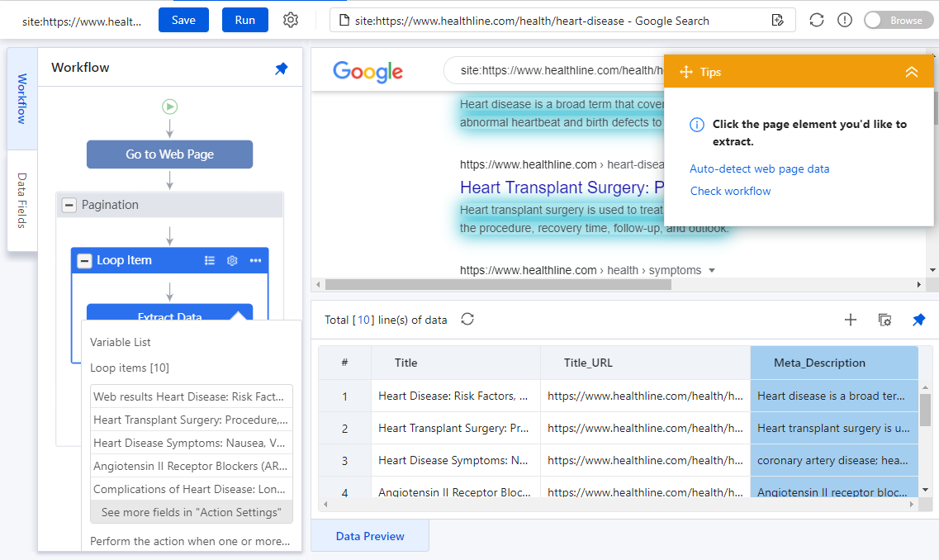Click the Check workflow link

point(731,191)
